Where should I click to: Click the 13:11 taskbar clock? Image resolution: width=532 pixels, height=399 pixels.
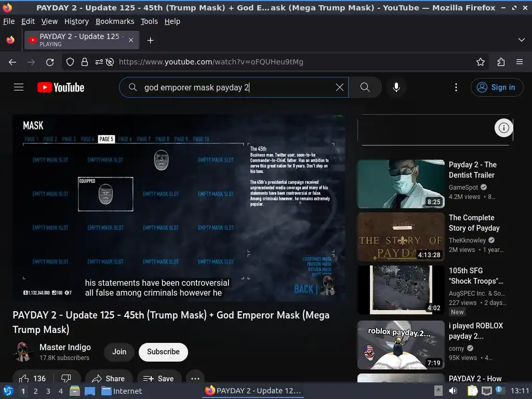click(520, 391)
